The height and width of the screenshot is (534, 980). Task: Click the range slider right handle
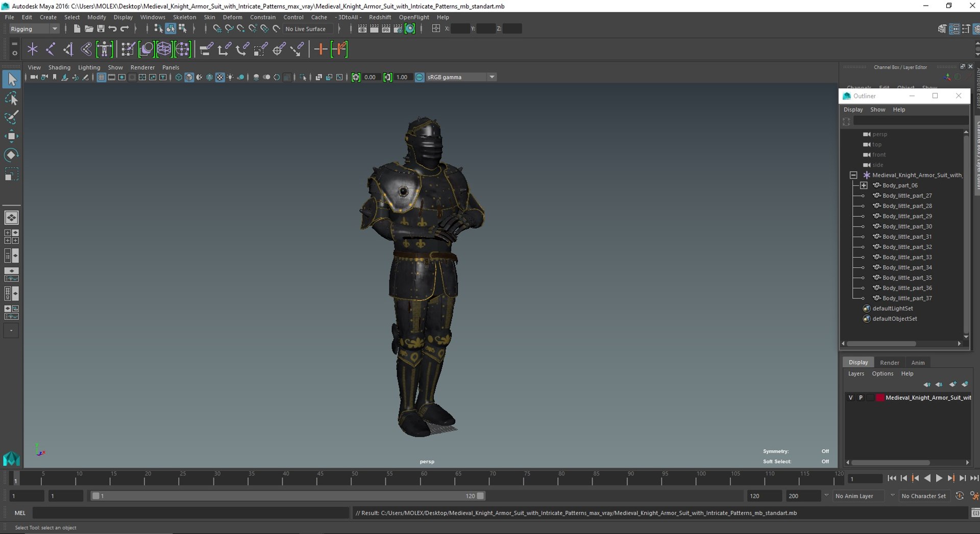pyautogui.click(x=480, y=496)
